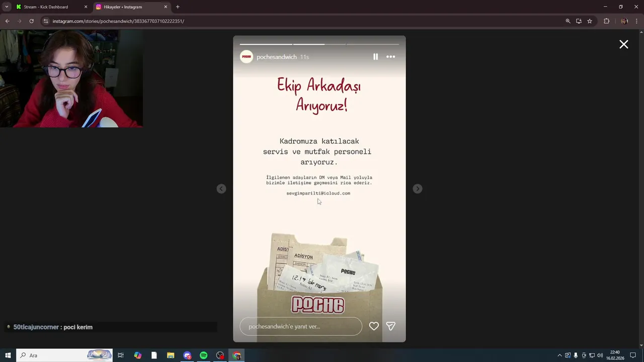
Task: Jump to the second story progress segment
Action: 319,44
